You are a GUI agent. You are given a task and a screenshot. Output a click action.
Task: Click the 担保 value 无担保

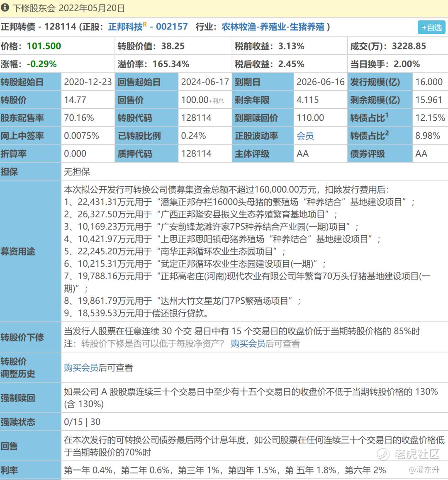click(x=77, y=171)
